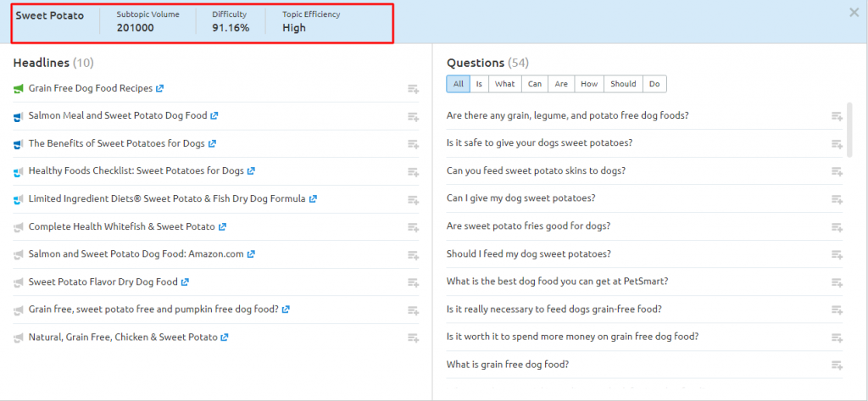Click question 'Can I give my dog sweet potatoes?'
868x401 pixels.
(x=521, y=198)
